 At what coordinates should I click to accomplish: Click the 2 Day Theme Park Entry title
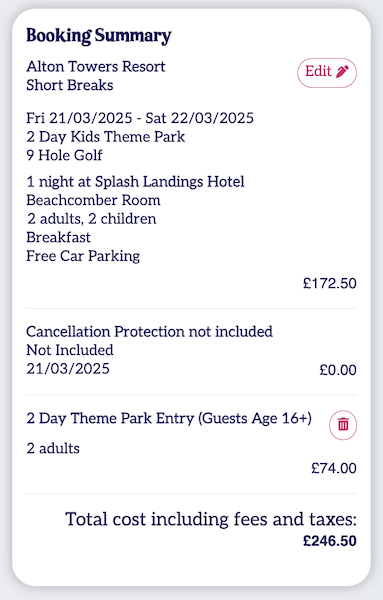pyautogui.click(x=169, y=418)
